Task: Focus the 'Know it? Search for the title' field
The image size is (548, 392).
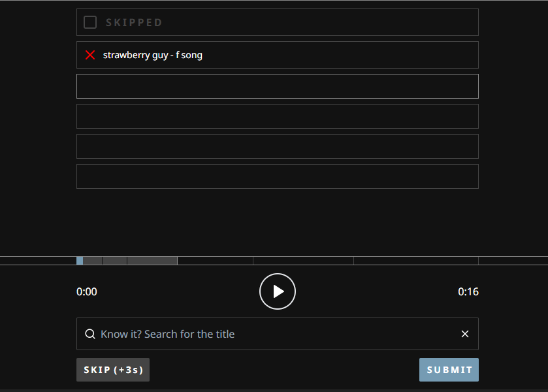Action: [x=274, y=334]
